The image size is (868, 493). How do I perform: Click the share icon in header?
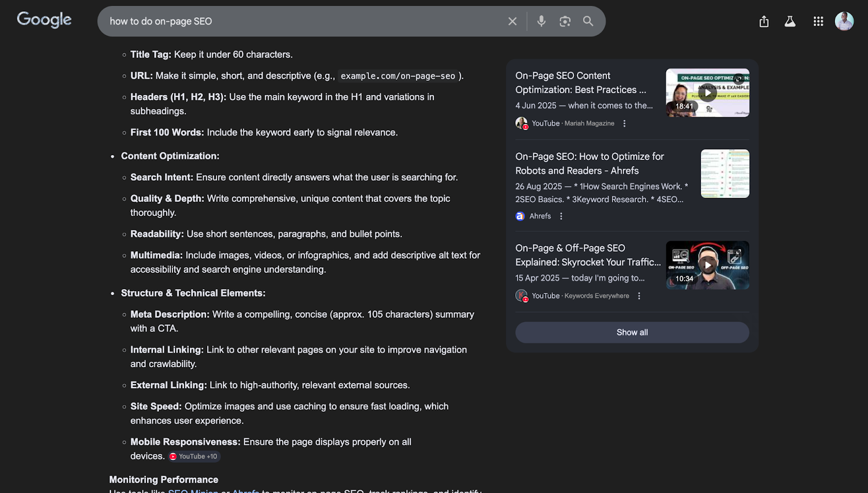tap(764, 22)
